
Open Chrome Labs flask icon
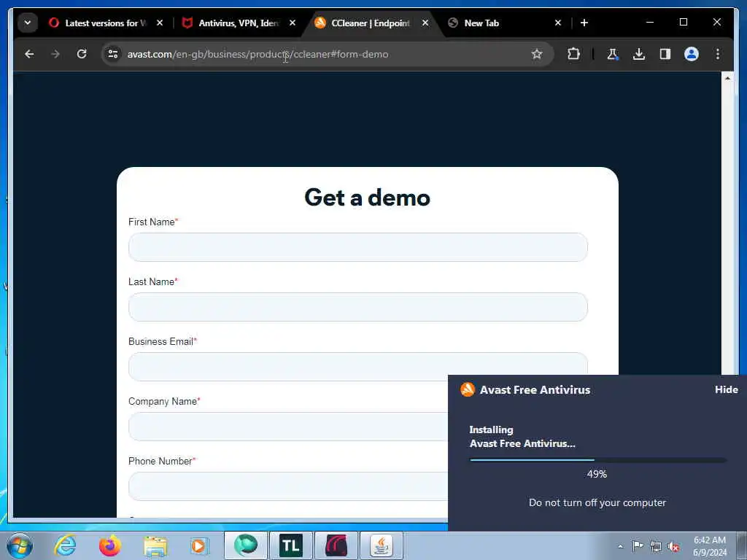point(613,54)
